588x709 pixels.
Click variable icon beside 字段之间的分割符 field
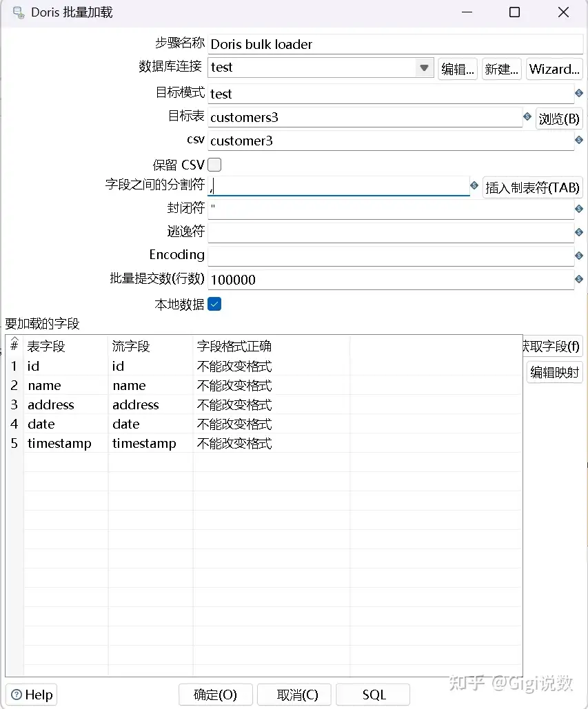(474, 185)
